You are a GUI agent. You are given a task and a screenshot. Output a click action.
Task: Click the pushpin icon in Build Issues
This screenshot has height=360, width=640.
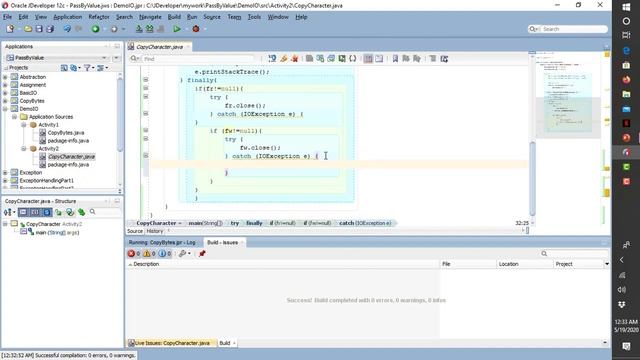pyautogui.click(x=202, y=253)
